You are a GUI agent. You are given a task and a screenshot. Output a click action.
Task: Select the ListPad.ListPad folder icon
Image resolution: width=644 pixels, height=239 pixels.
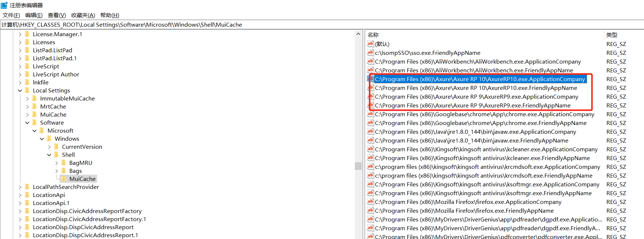[27, 50]
